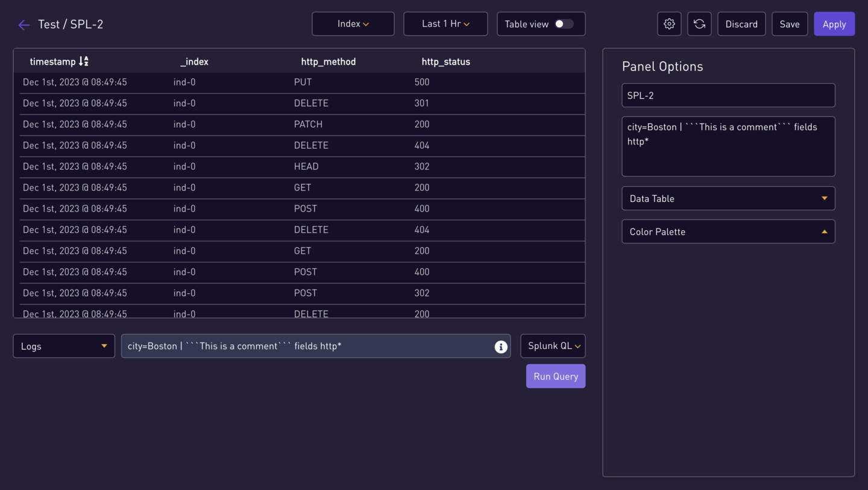Open the Logs type dropdown
The width and height of the screenshot is (868, 490).
[64, 346]
